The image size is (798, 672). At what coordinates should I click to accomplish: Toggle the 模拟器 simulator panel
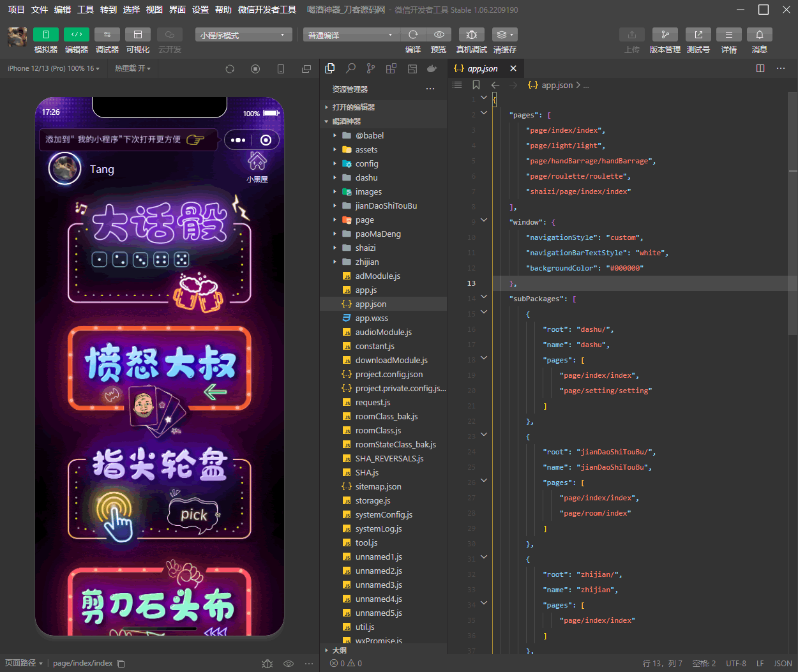[x=45, y=34]
